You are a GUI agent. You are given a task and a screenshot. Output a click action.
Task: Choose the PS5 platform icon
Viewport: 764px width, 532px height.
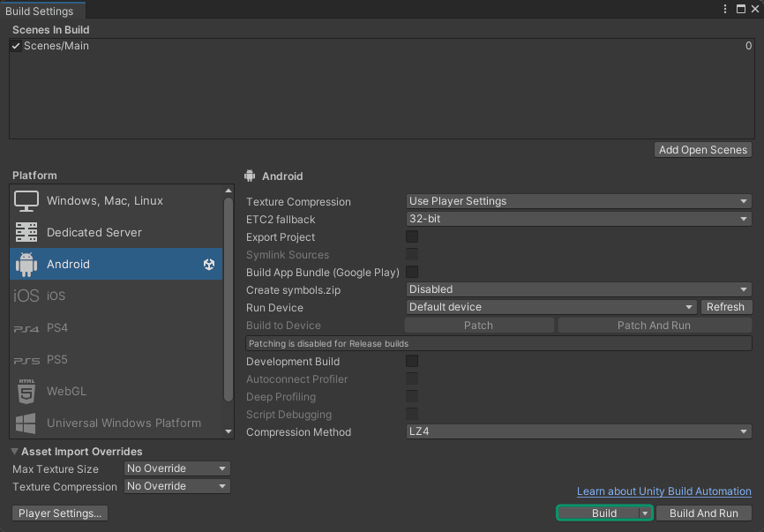[26, 360]
